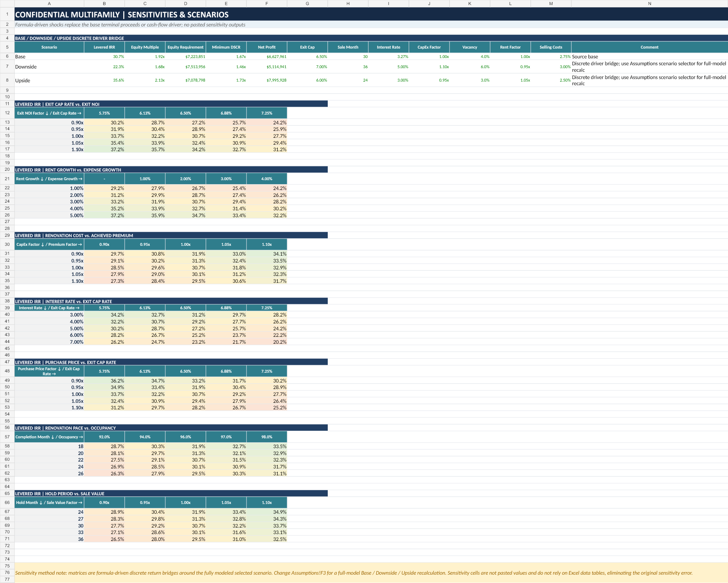Select the 20.2% cell in row 44

[x=267, y=342]
